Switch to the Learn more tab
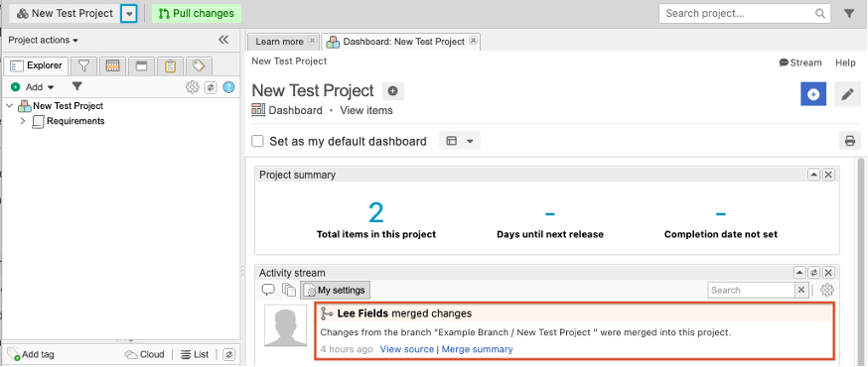868x367 pixels. [279, 42]
